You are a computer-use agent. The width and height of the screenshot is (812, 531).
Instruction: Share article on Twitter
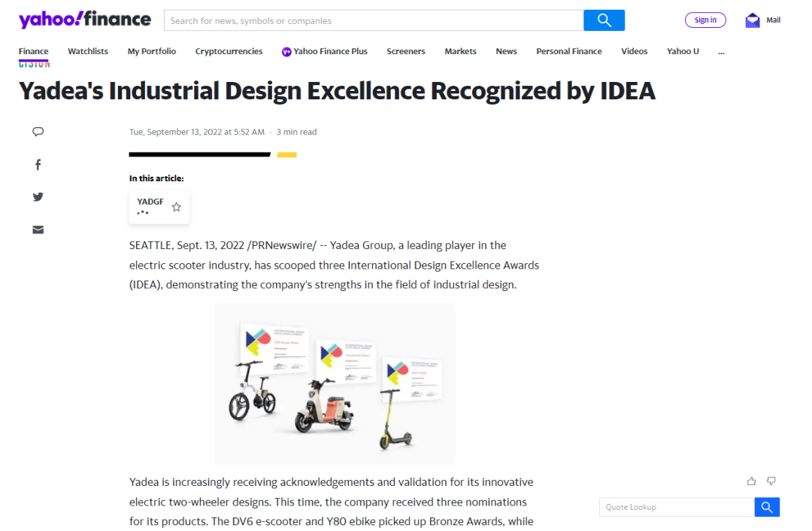pos(38,197)
